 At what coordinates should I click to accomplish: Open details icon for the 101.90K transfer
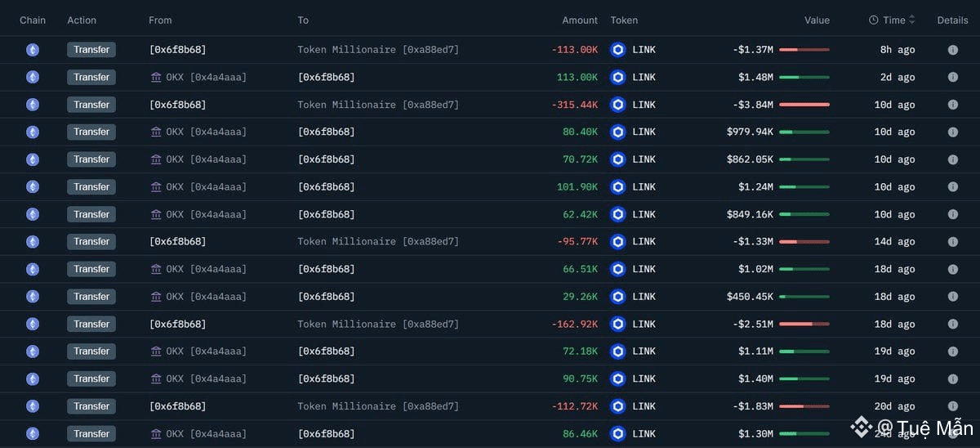(x=952, y=187)
